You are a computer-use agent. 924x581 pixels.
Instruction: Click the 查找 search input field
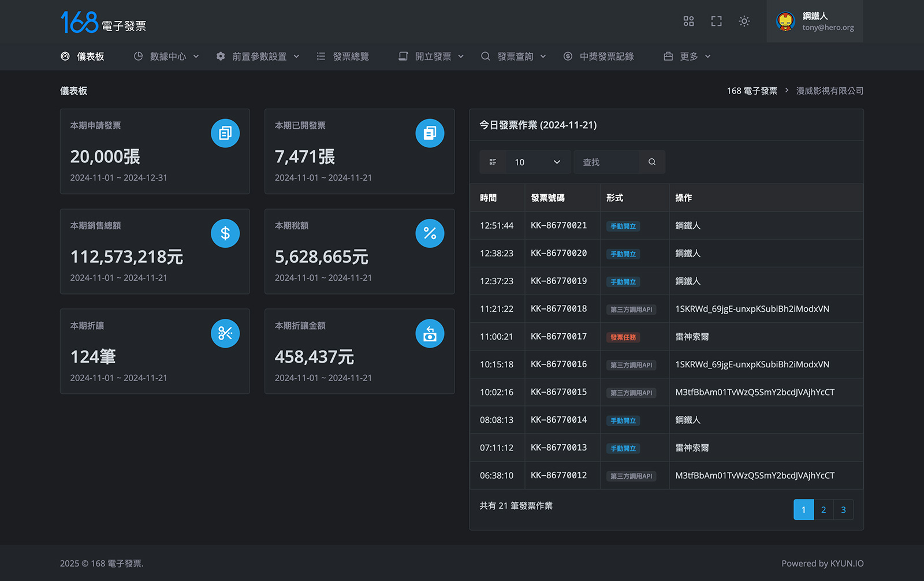[x=608, y=162]
